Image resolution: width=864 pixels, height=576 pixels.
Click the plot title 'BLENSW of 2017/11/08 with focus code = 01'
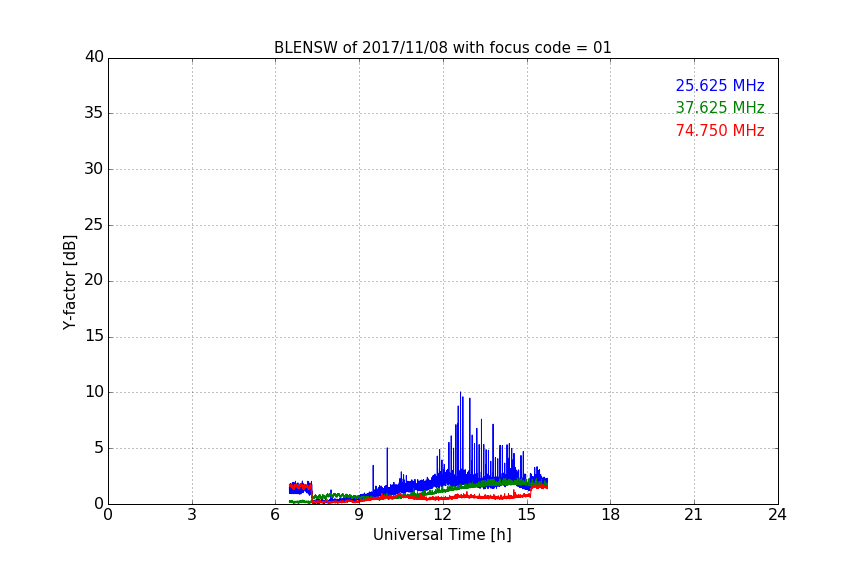(x=442, y=48)
